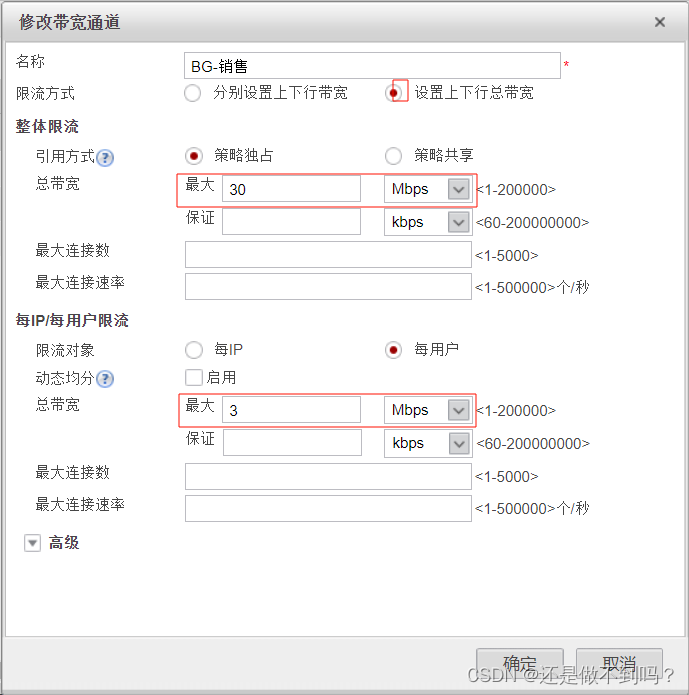Click overall 最大 bandwidth field showing 30
Screen dimensions: 689x695
(291, 189)
